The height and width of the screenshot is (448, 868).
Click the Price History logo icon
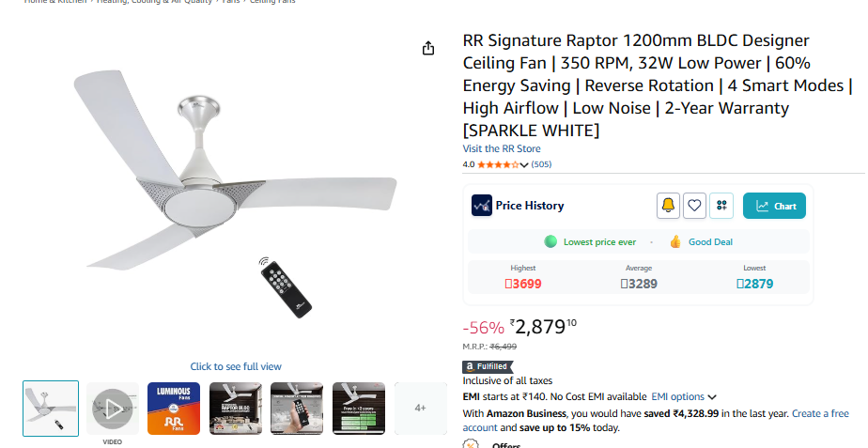482,206
